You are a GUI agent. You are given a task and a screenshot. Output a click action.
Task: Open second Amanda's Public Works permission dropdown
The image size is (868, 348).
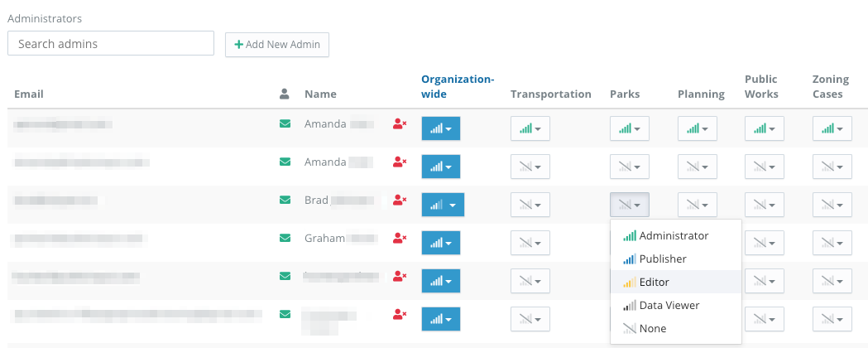[x=764, y=167]
